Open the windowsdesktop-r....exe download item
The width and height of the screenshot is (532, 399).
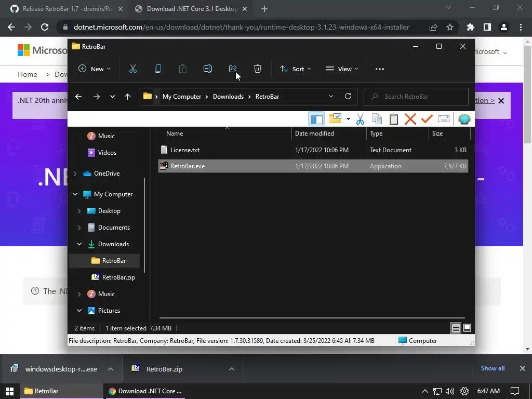(54, 369)
